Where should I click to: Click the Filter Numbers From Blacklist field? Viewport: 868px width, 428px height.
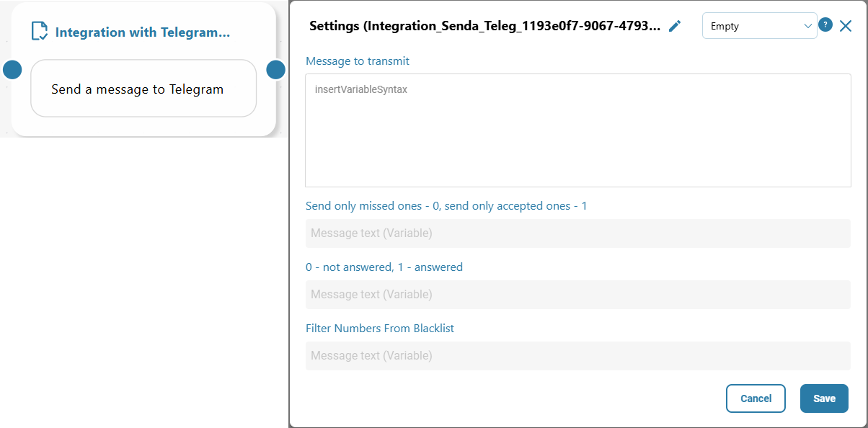coord(578,356)
